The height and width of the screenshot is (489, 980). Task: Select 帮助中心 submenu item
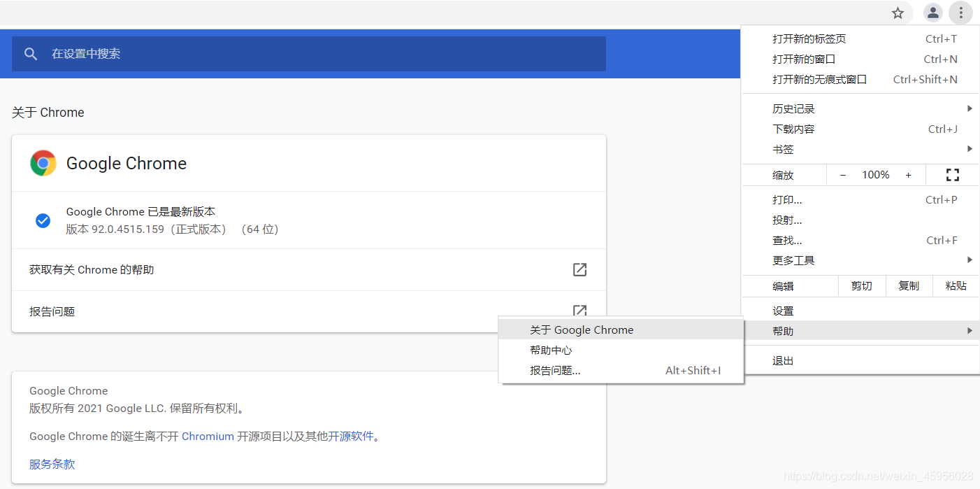pos(621,350)
